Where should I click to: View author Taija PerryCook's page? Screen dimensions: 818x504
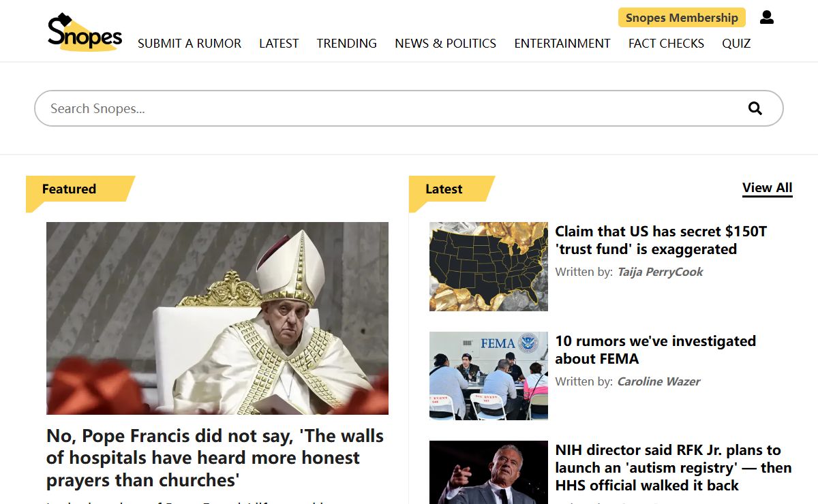pyautogui.click(x=660, y=272)
